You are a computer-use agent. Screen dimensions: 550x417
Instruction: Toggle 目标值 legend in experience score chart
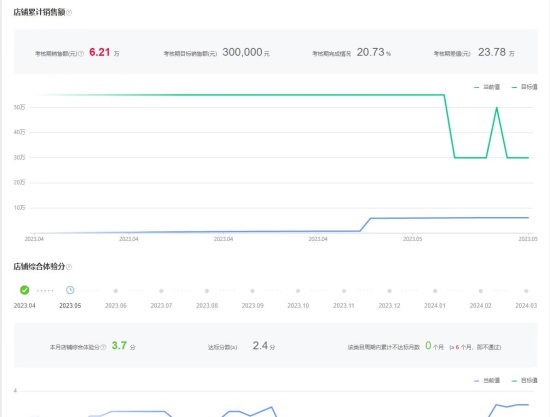pos(525,381)
